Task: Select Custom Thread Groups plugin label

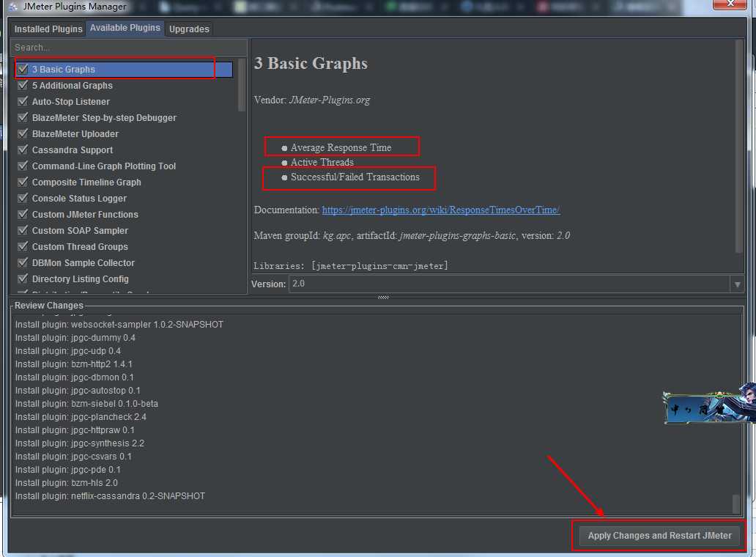Action: coord(80,246)
